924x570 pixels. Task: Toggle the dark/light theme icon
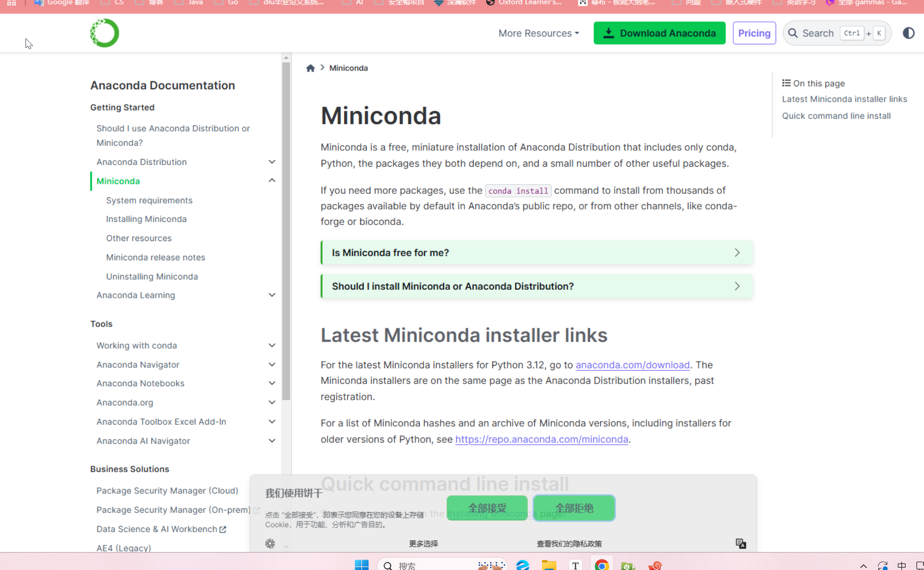tap(908, 33)
